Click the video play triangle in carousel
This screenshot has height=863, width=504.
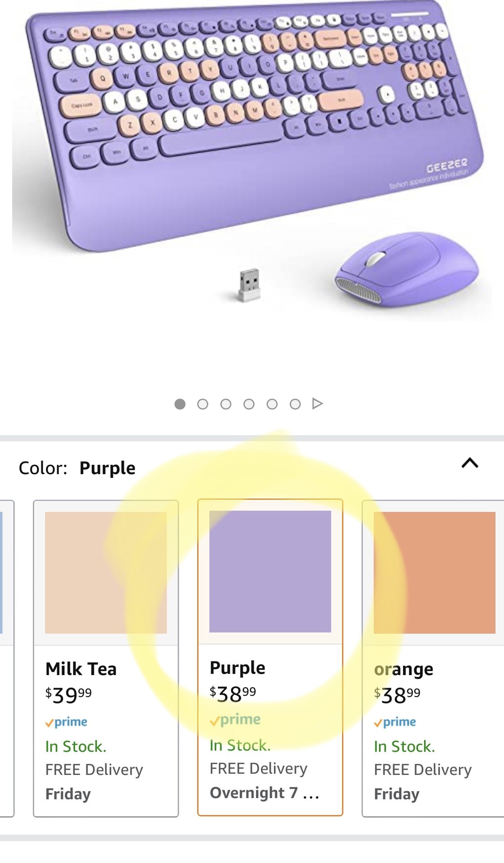317,404
